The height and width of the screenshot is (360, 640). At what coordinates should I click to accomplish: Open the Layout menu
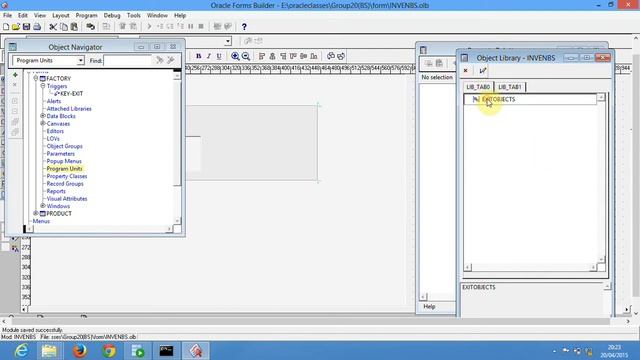60,15
